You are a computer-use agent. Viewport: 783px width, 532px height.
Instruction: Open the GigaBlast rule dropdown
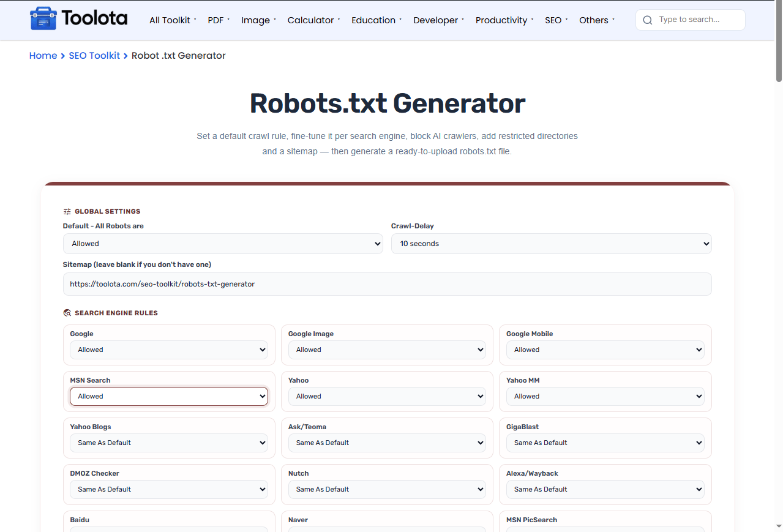click(x=605, y=443)
